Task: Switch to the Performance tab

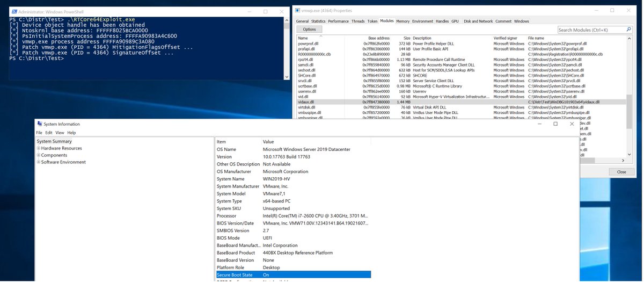Action: (338, 21)
